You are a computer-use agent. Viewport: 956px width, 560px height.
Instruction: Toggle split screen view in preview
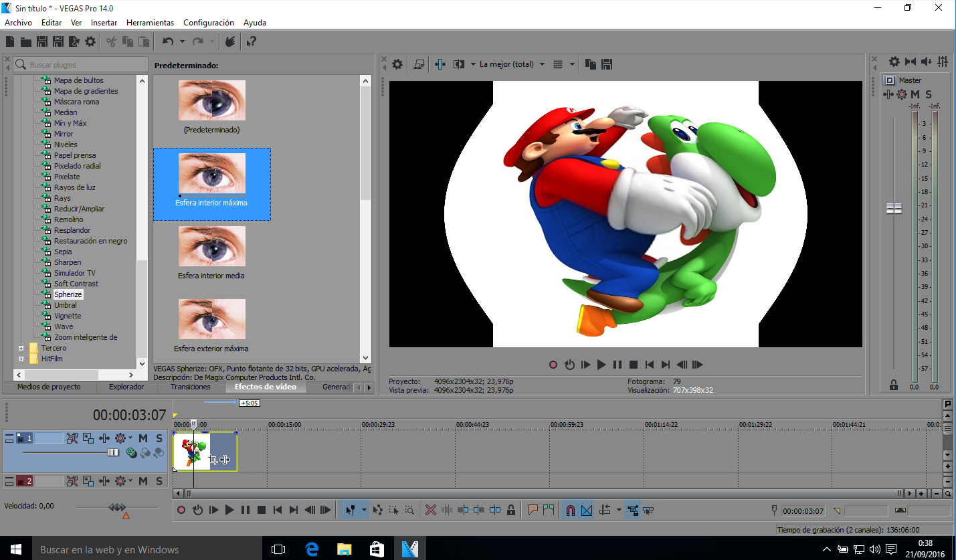(458, 64)
